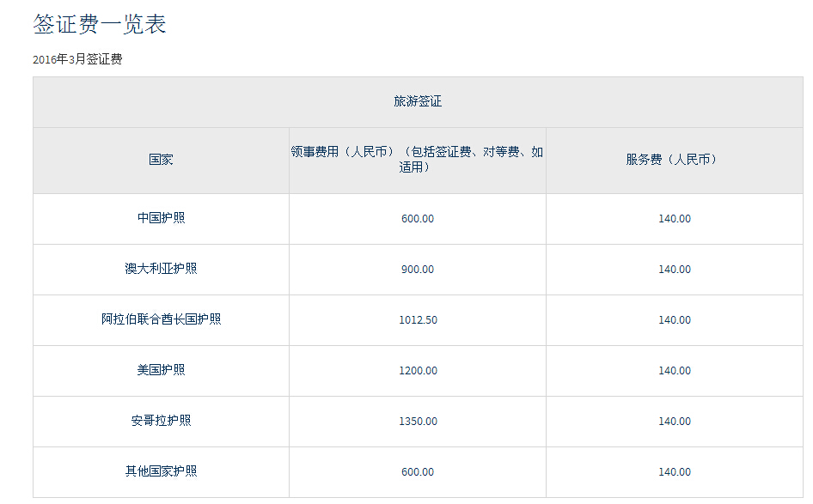
Task: Select the 阿拉伯联合酋长国护照 row label
Action: (161, 319)
